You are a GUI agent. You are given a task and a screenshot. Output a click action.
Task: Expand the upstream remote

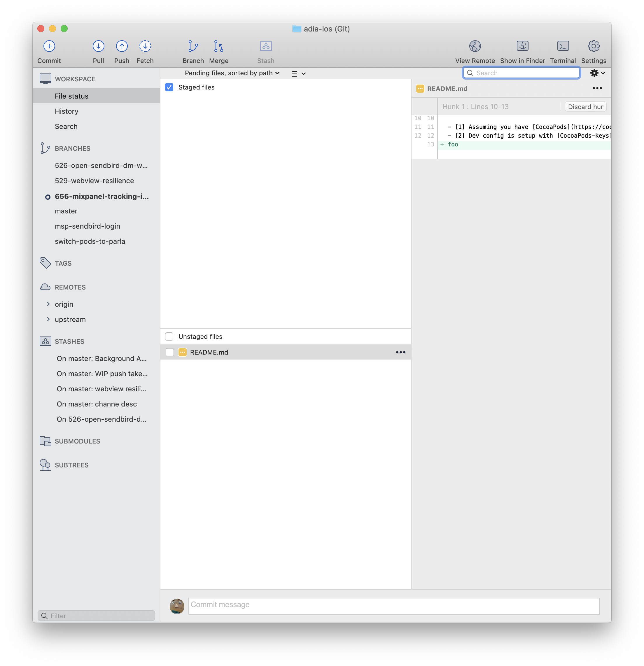[48, 319]
